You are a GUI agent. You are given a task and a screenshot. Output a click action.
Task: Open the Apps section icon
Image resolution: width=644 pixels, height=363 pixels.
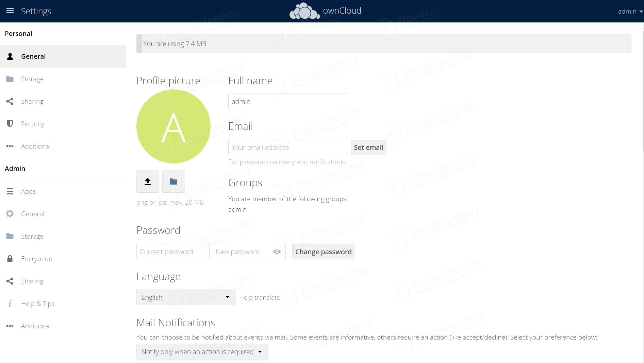pos(10,191)
